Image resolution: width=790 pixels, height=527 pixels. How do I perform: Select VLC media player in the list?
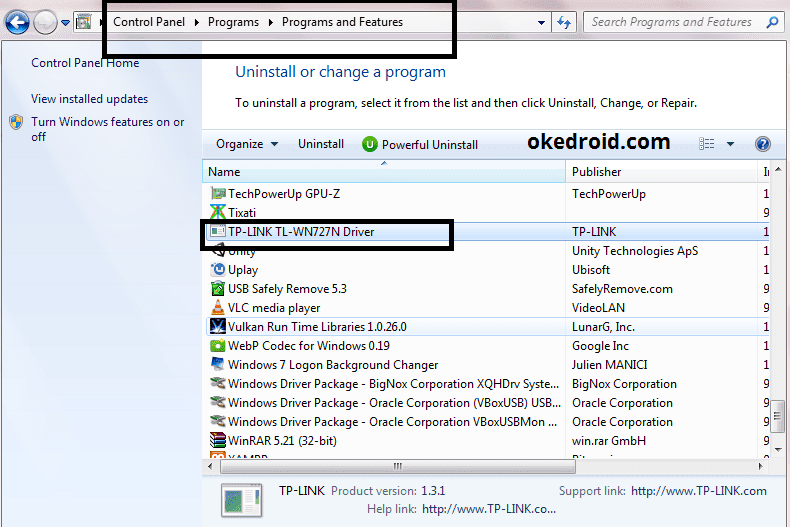[274, 308]
